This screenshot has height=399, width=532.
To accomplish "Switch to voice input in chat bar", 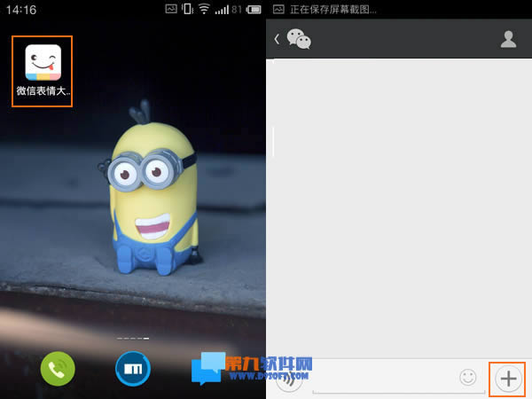I will coord(289,379).
